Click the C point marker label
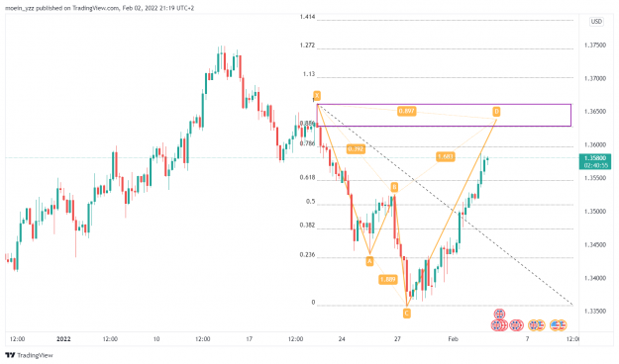Viewport: 619px width, 364px height. point(407,314)
